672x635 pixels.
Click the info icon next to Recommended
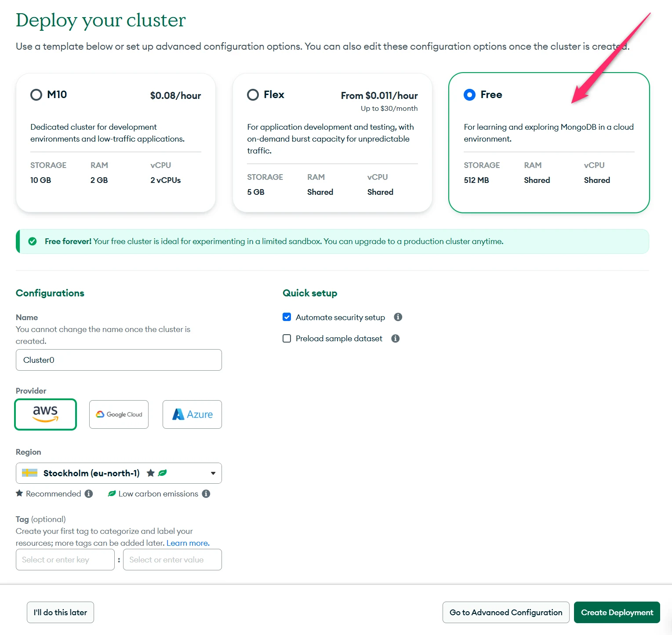pyautogui.click(x=89, y=494)
